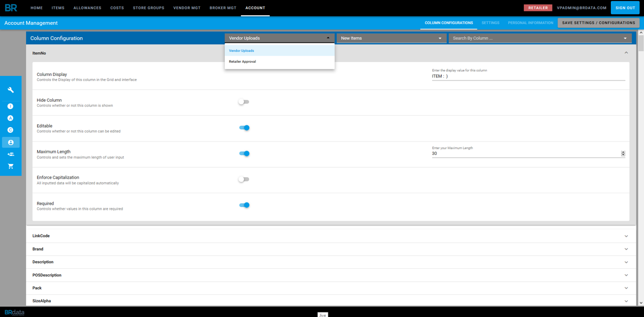Choose Vendor Uploads in dropdown list
Screen dimensions: 644x317
pos(279,51)
